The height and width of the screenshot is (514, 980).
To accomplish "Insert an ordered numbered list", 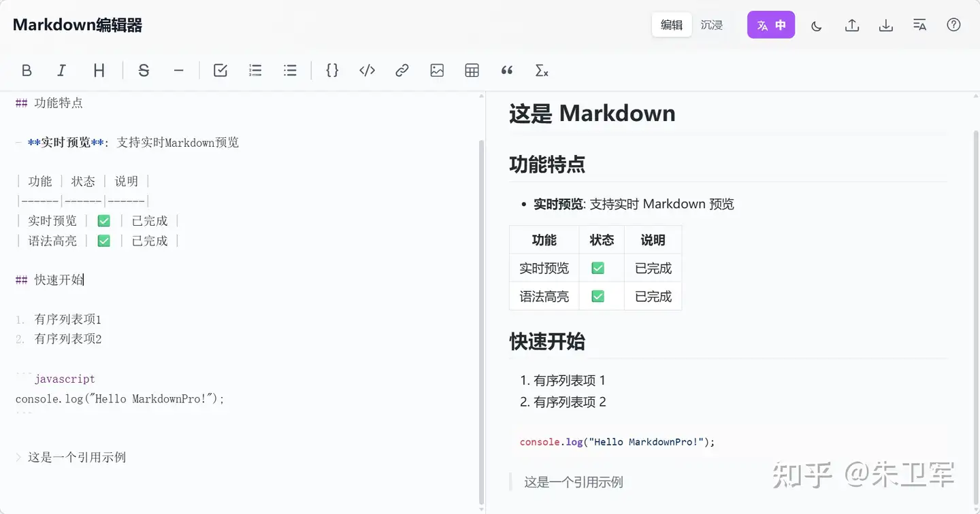I will (255, 70).
